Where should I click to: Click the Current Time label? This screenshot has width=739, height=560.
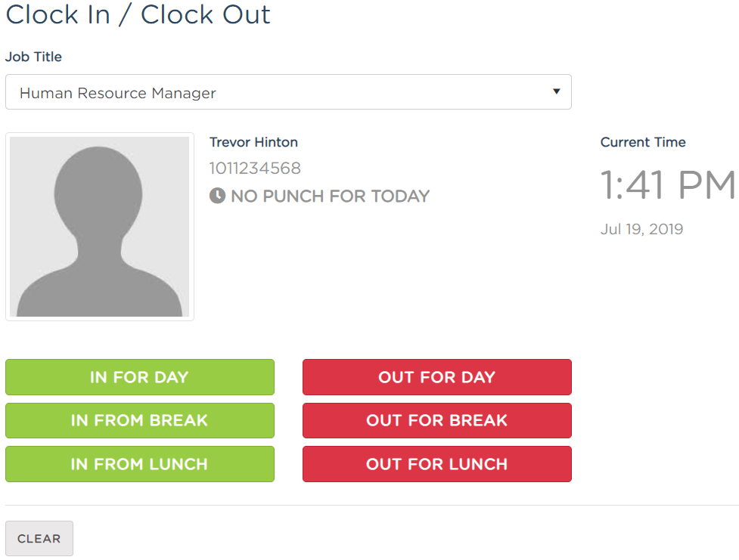pyautogui.click(x=643, y=142)
